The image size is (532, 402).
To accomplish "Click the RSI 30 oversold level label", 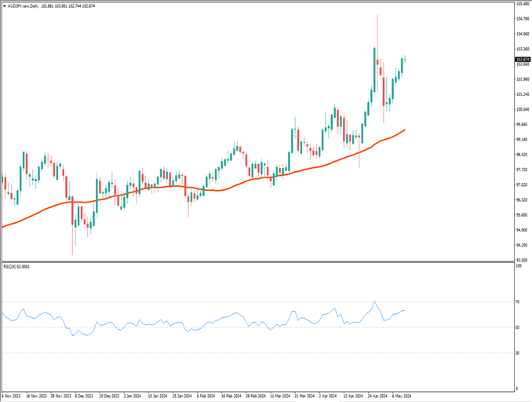I will coord(519,353).
